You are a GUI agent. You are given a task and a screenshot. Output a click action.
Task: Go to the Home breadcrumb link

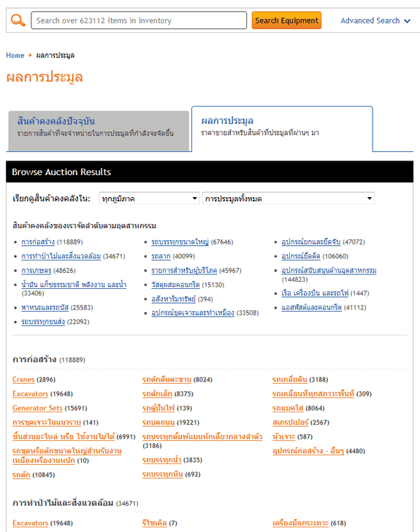pos(15,55)
